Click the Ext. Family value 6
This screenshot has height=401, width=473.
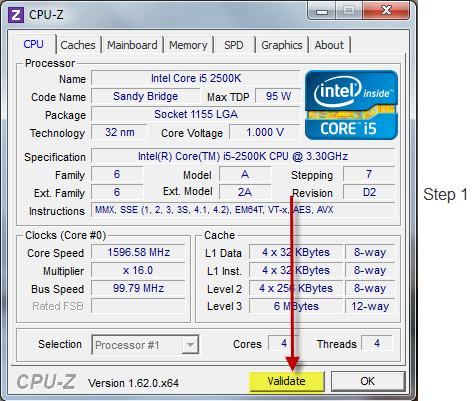click(117, 192)
